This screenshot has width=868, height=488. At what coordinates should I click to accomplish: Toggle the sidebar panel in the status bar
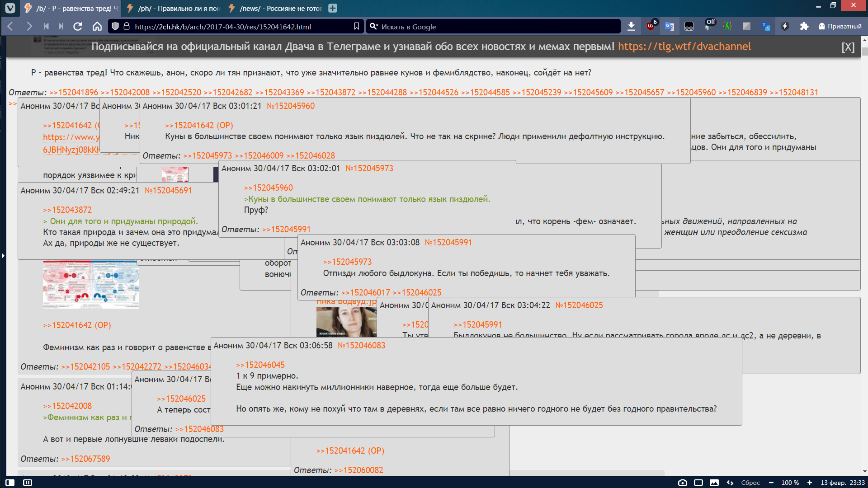pos(10,483)
